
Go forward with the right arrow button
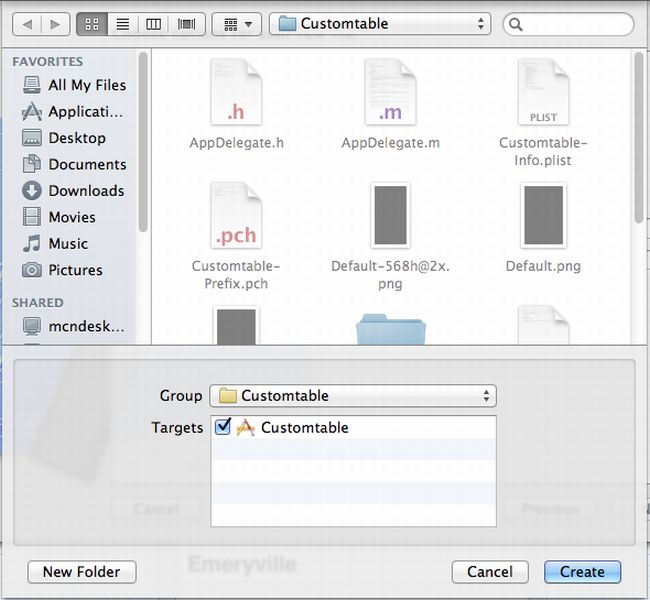(55, 24)
